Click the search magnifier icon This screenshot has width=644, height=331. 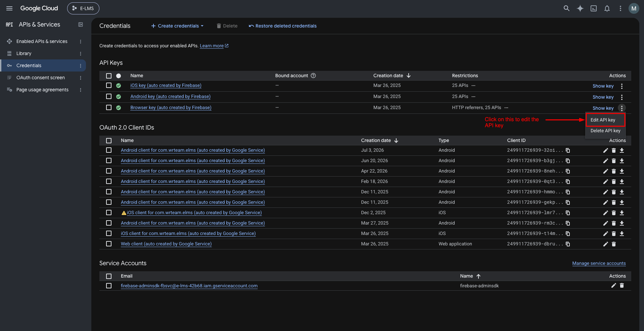click(x=566, y=8)
